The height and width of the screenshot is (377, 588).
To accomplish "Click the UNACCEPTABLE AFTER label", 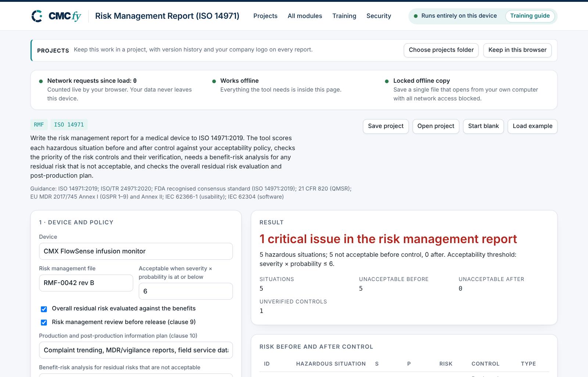I will pos(491,279).
